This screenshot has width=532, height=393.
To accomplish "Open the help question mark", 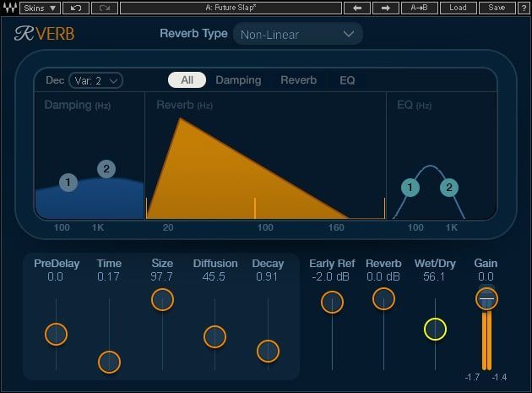I will (524, 8).
